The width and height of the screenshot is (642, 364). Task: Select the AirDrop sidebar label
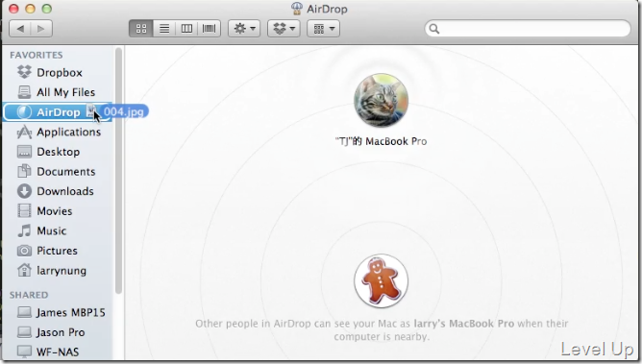coord(58,112)
